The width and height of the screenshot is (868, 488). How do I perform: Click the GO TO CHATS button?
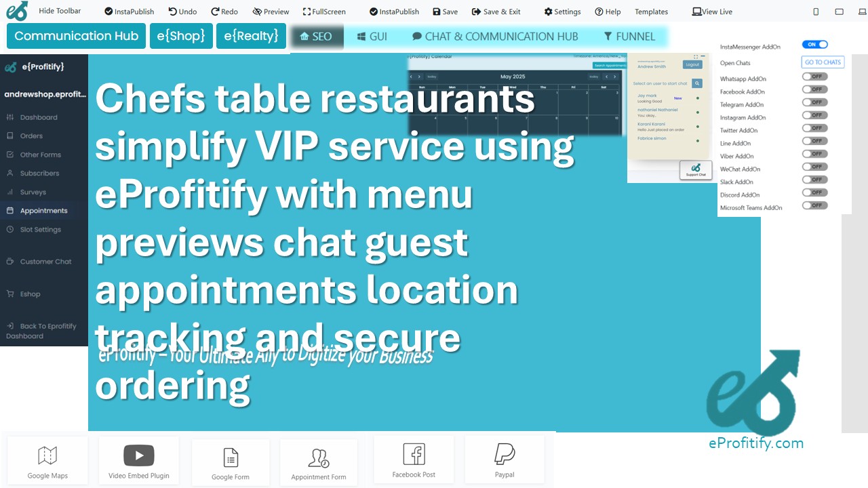[822, 62]
